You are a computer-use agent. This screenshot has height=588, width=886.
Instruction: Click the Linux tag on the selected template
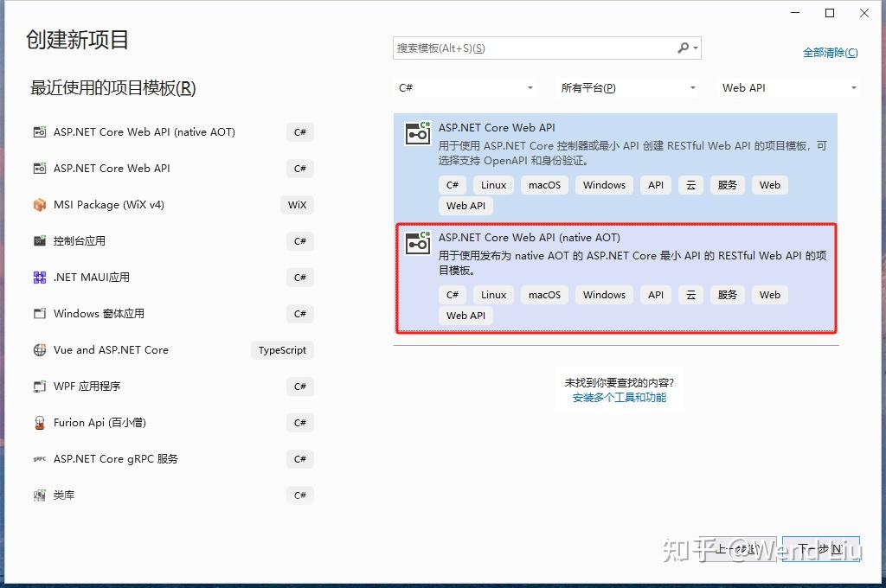click(x=493, y=295)
